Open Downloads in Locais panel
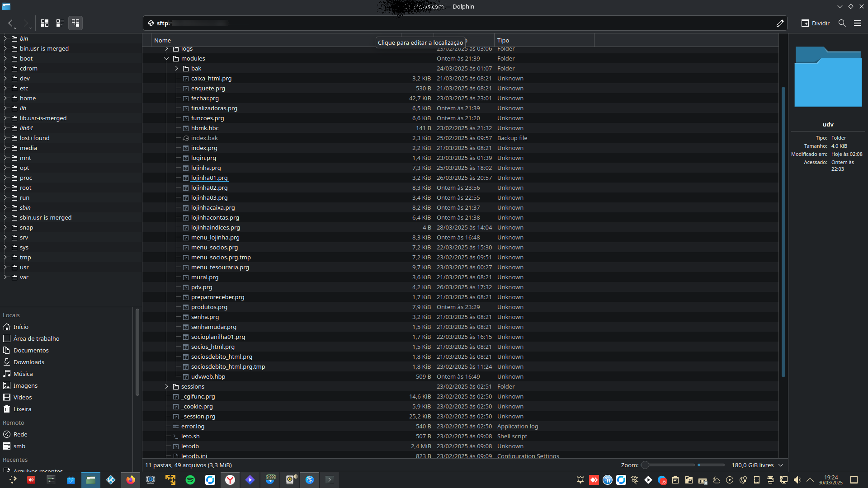 click(x=28, y=362)
